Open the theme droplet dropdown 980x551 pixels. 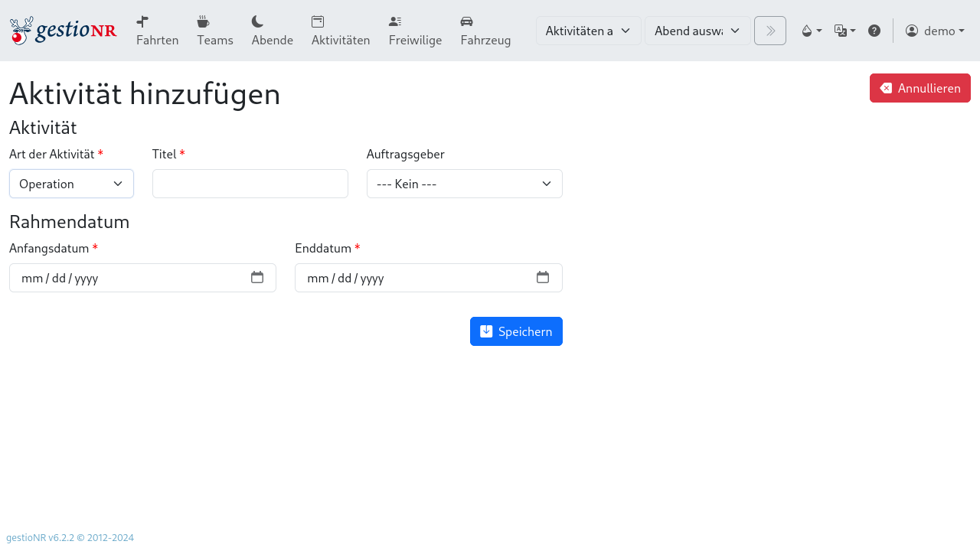coord(811,30)
